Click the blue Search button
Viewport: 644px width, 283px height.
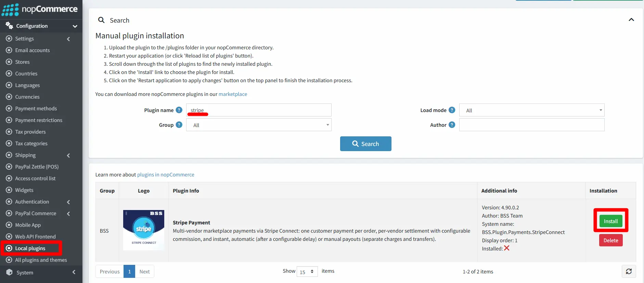point(365,144)
